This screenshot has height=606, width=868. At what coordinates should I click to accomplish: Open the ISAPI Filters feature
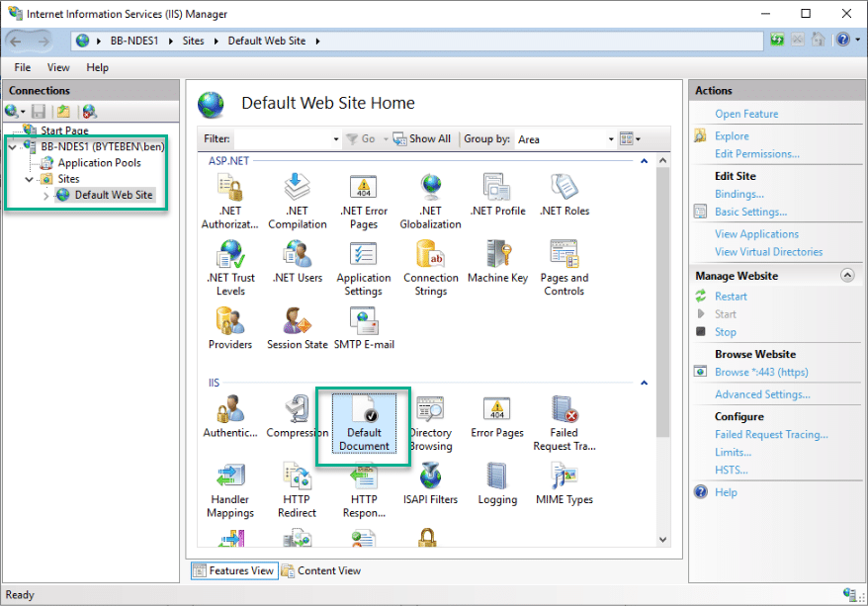pyautogui.click(x=431, y=483)
